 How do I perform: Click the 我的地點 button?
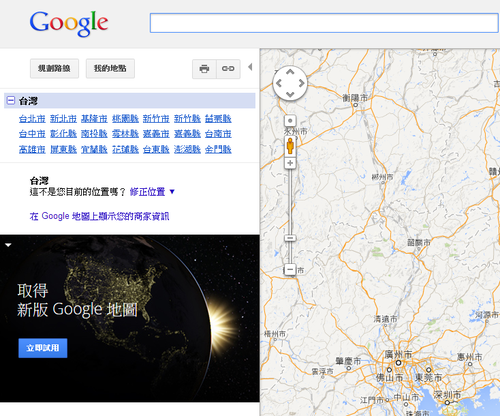pos(110,69)
